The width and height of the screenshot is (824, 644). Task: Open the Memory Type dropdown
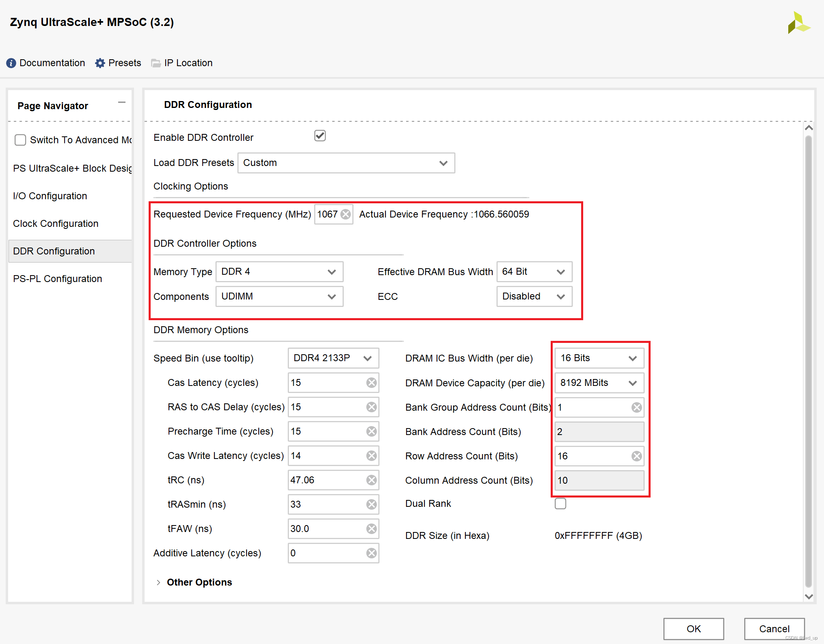click(x=279, y=271)
